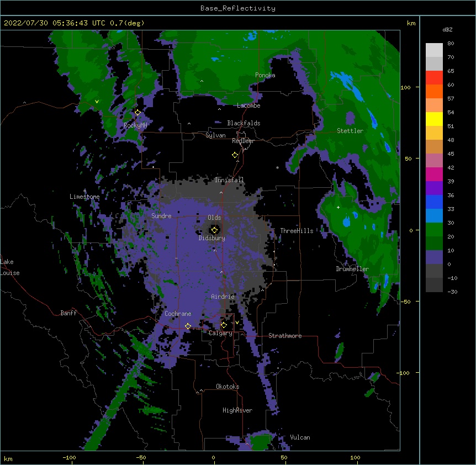Select the orange 60-57 dBZ legend swatch
Image resolution: width=476 pixels, height=465 pixels.
click(x=434, y=91)
